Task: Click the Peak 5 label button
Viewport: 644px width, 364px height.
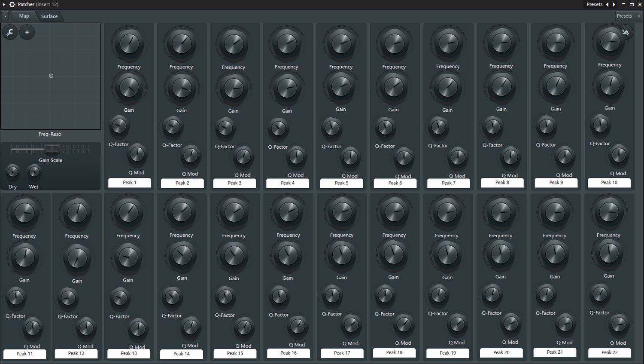Action: click(x=342, y=183)
